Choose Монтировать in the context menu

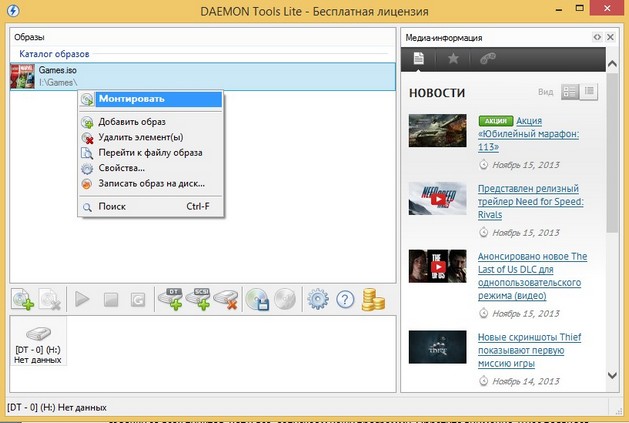[151, 99]
